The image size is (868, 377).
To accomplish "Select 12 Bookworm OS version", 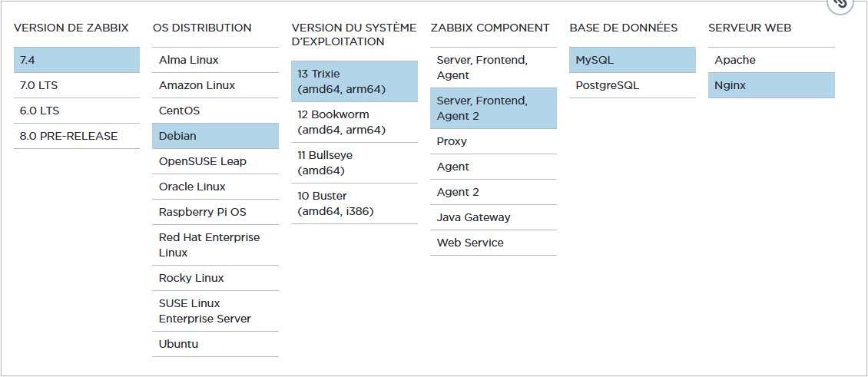I will (354, 122).
